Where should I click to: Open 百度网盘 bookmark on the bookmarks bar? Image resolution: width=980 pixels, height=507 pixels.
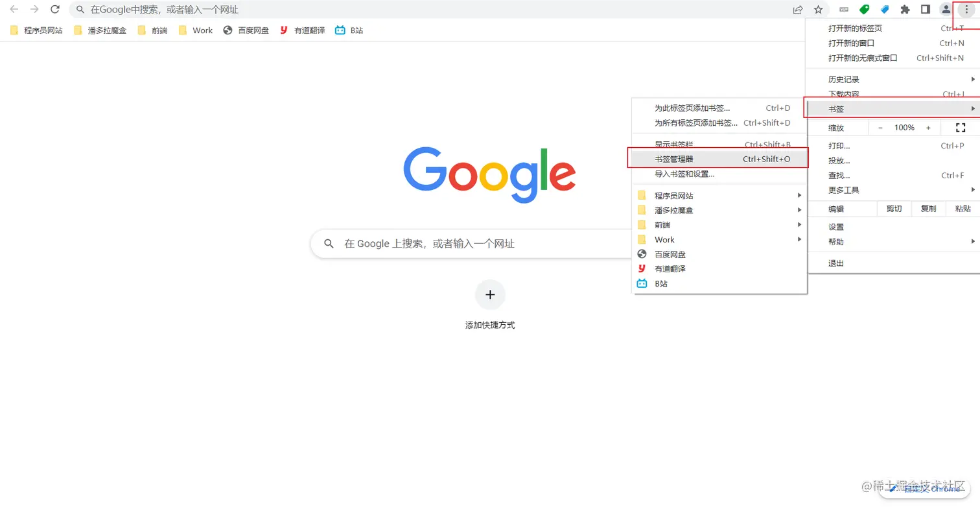[246, 30]
